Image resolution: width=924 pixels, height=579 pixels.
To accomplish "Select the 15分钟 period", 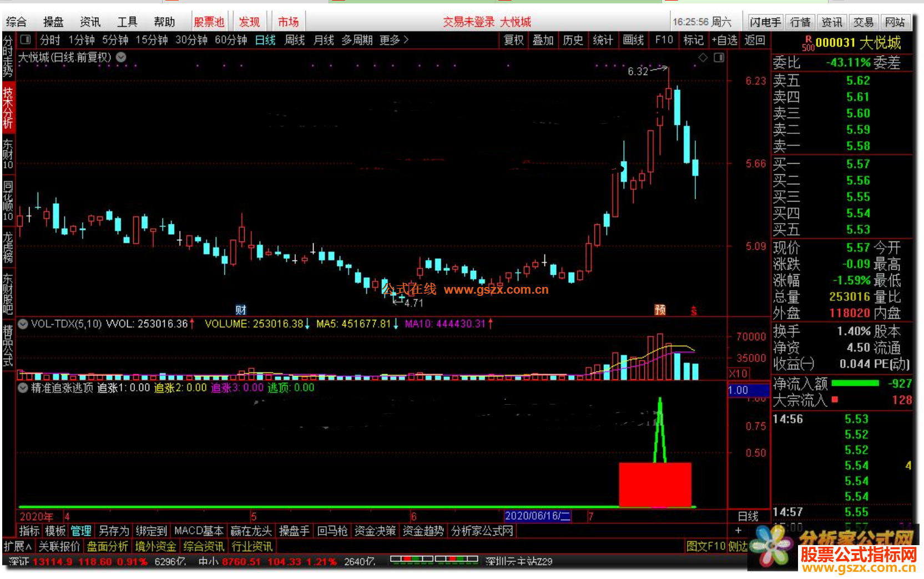I will pos(152,40).
